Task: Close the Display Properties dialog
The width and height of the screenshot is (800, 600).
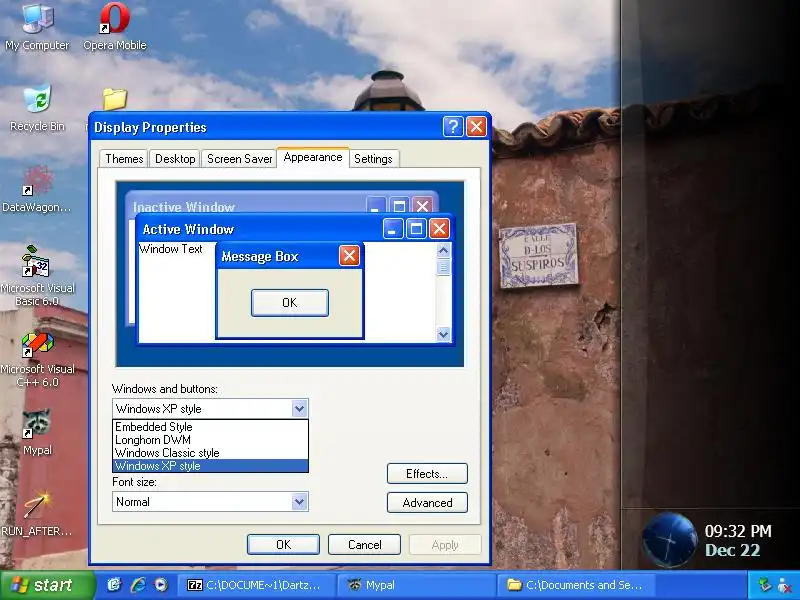Action: (x=476, y=127)
